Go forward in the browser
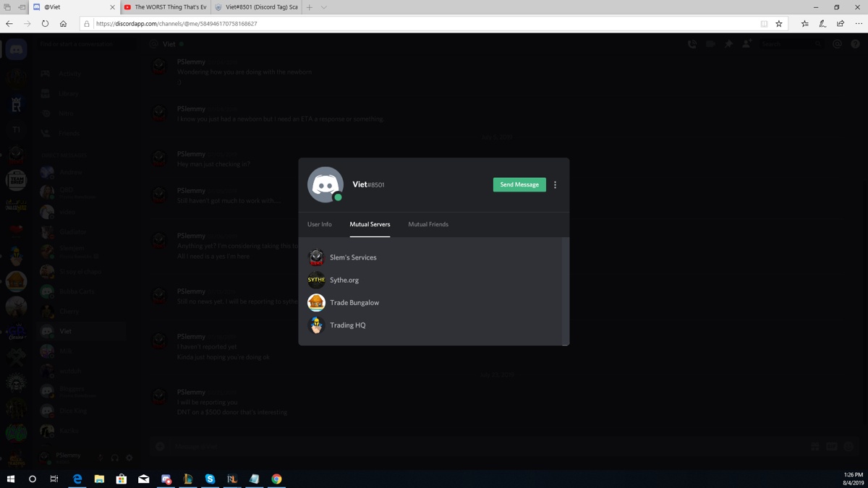 (x=27, y=24)
